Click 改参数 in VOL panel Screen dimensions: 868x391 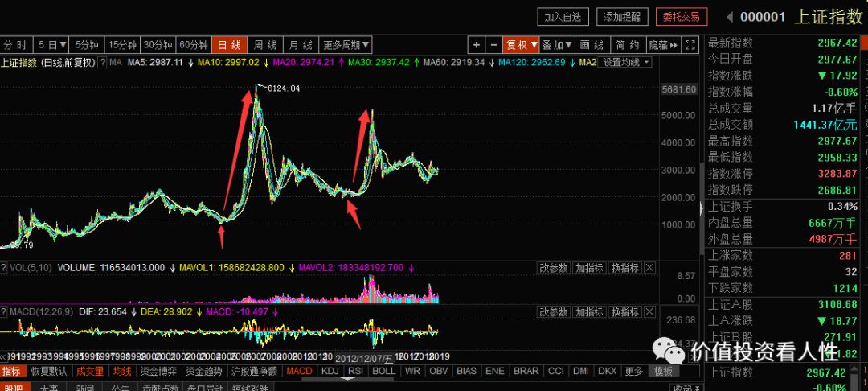[554, 268]
